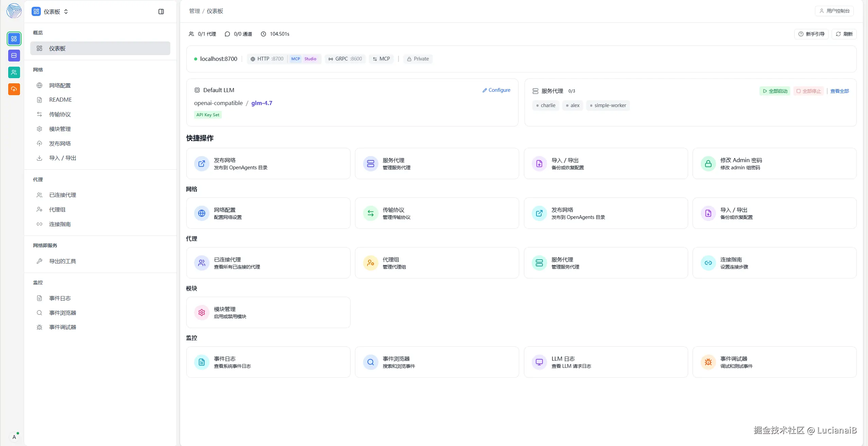Click the teal users icon in left rail
The width and height of the screenshot is (868, 446).
(x=14, y=72)
